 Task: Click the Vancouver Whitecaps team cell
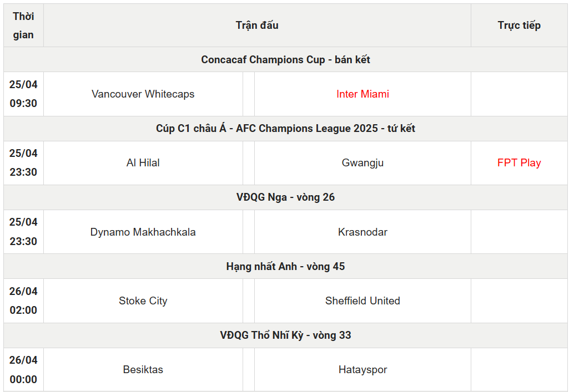point(143,94)
